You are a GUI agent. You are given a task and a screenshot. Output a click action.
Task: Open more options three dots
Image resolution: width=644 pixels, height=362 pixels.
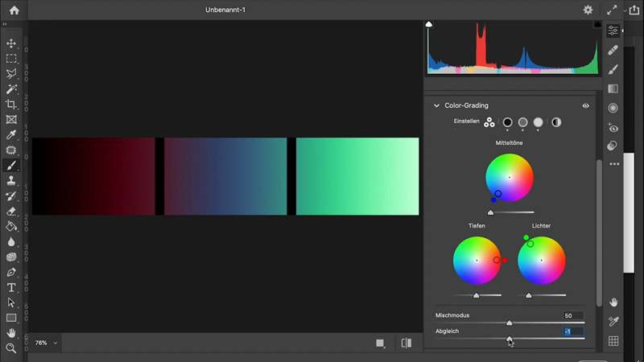(614, 164)
